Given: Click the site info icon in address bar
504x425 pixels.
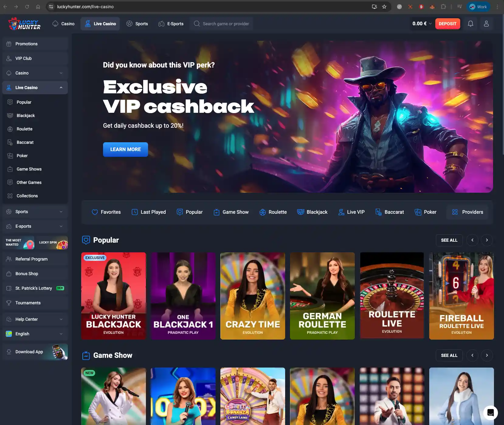Looking at the screenshot, I should 51,7.
